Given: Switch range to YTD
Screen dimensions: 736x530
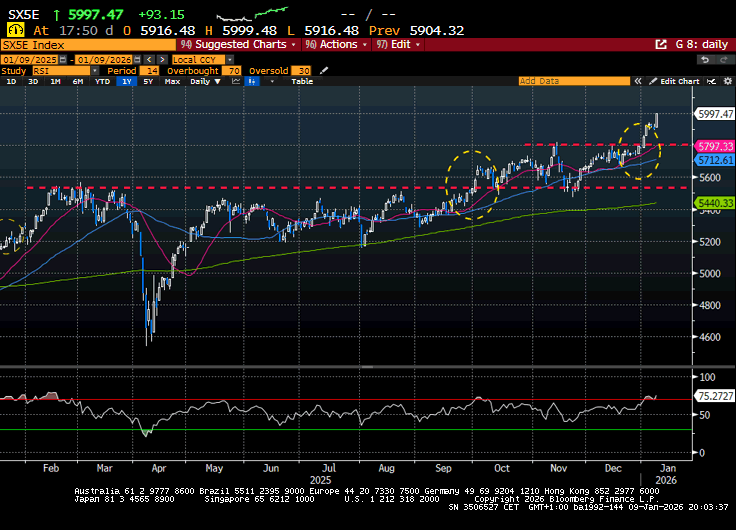Looking at the screenshot, I should click(x=101, y=81).
